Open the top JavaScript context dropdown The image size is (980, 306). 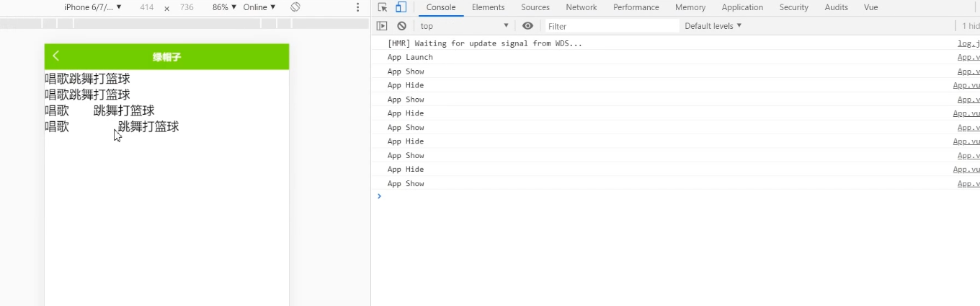465,26
